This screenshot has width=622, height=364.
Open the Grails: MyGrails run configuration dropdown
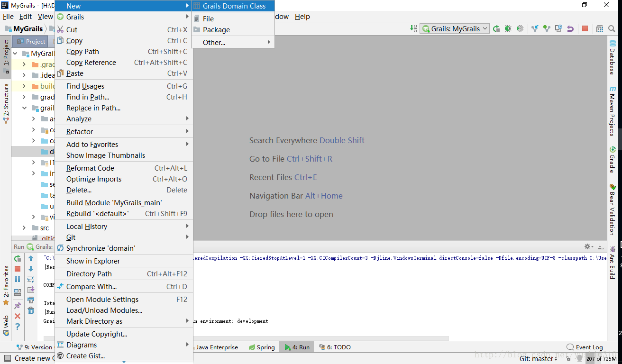tap(455, 28)
